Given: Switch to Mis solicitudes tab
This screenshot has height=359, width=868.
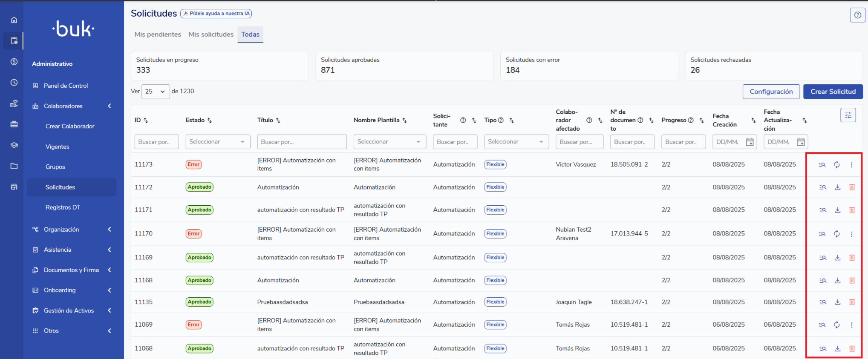Looking at the screenshot, I should [211, 34].
